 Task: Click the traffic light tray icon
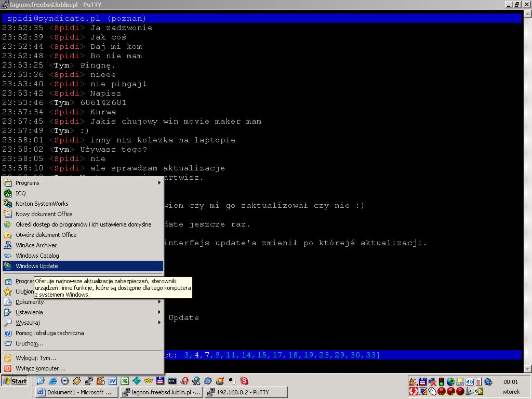pyautogui.click(x=442, y=382)
